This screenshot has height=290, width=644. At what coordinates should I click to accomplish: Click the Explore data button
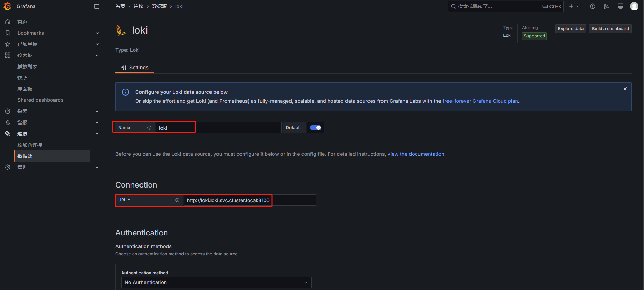(571, 29)
